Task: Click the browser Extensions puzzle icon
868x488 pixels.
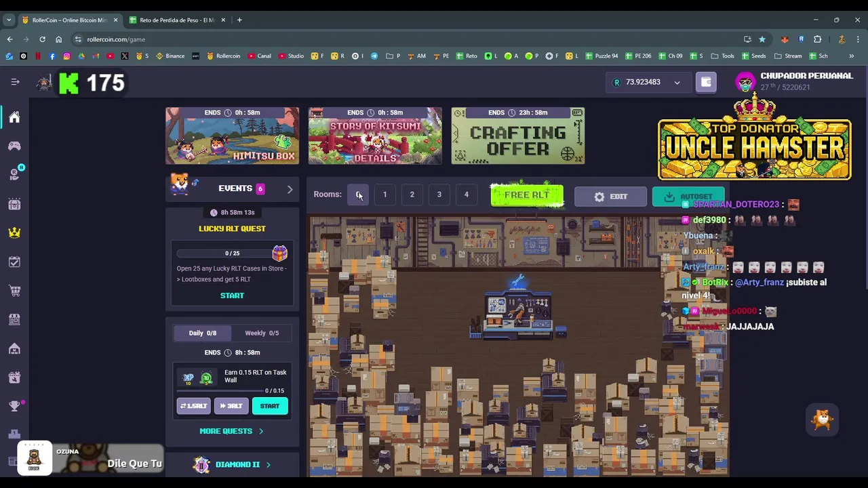Action: click(x=817, y=39)
